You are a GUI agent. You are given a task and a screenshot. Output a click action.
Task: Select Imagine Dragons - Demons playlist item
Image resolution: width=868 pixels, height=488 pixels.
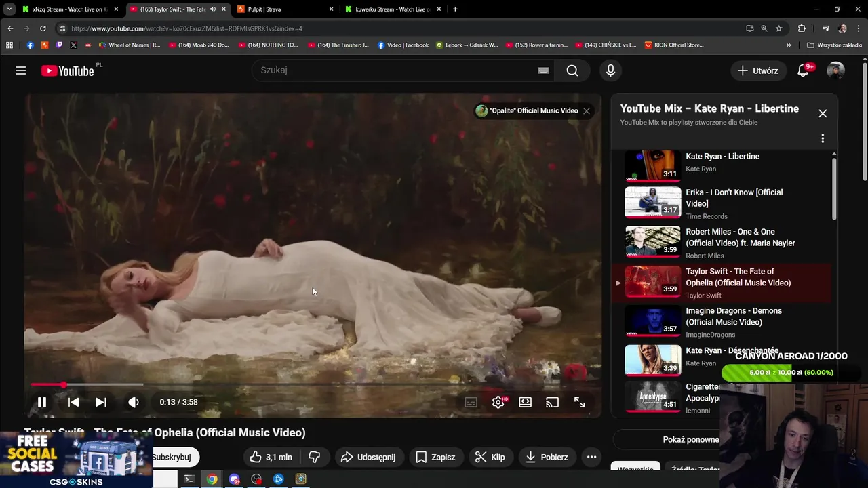coord(721,322)
